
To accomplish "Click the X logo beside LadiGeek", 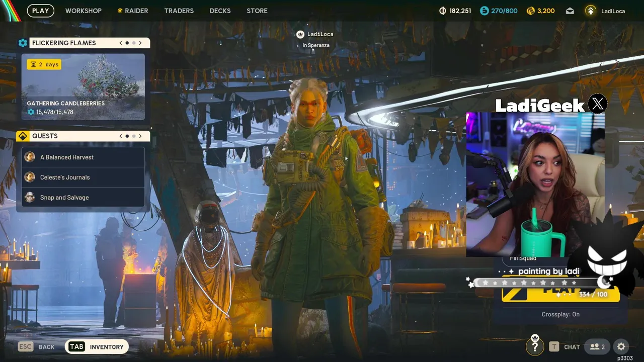I will point(598,104).
